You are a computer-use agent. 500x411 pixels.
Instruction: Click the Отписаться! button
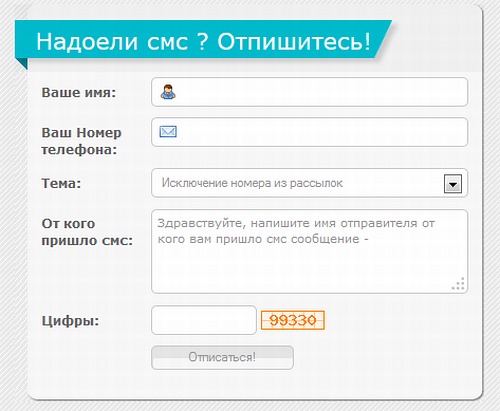pyautogui.click(x=222, y=357)
